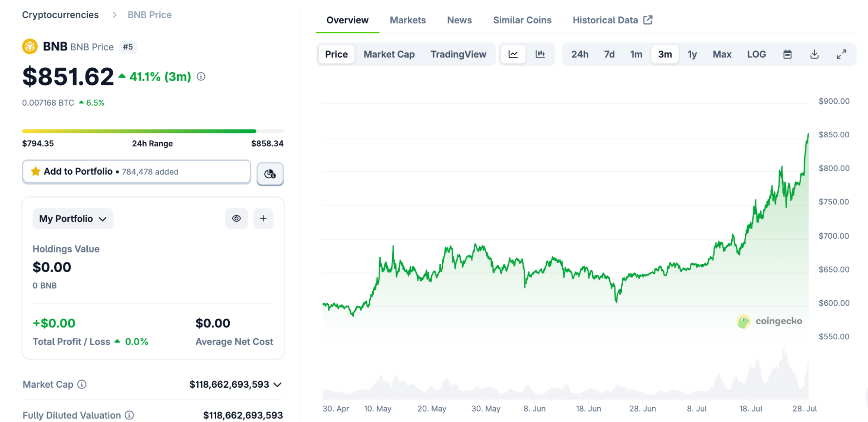Screen dimensions: 868x422
Task: Toggle the eye icon to hide portfolio values
Action: click(x=236, y=219)
